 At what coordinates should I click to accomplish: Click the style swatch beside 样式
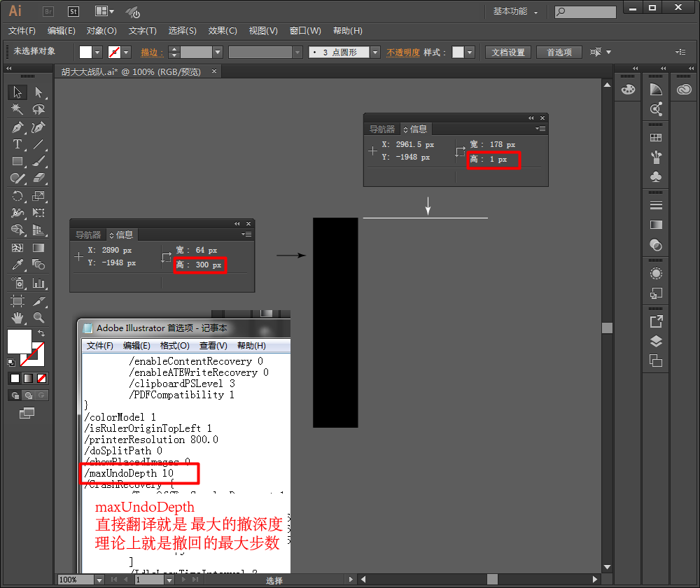point(458,52)
